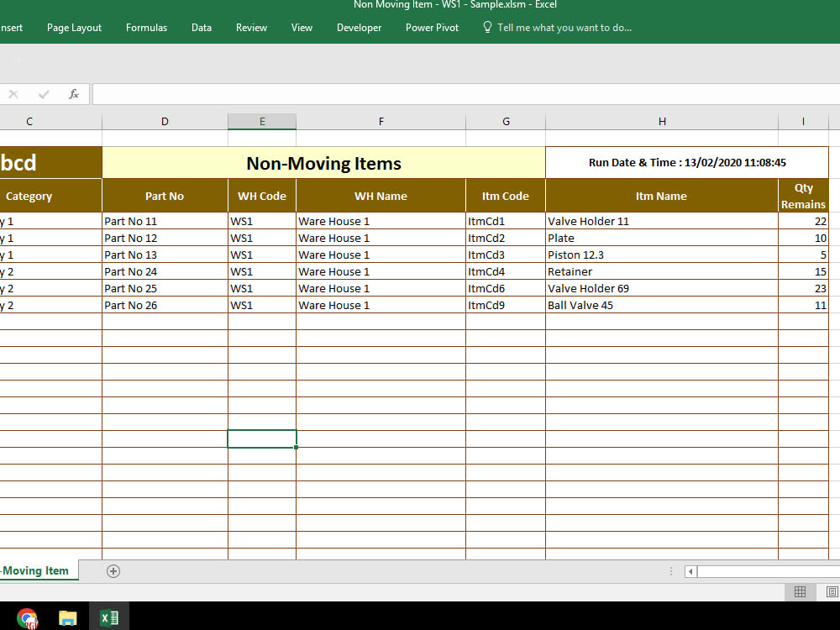Open File Explorer from the taskbar
The image size is (840, 630).
[x=67, y=619]
